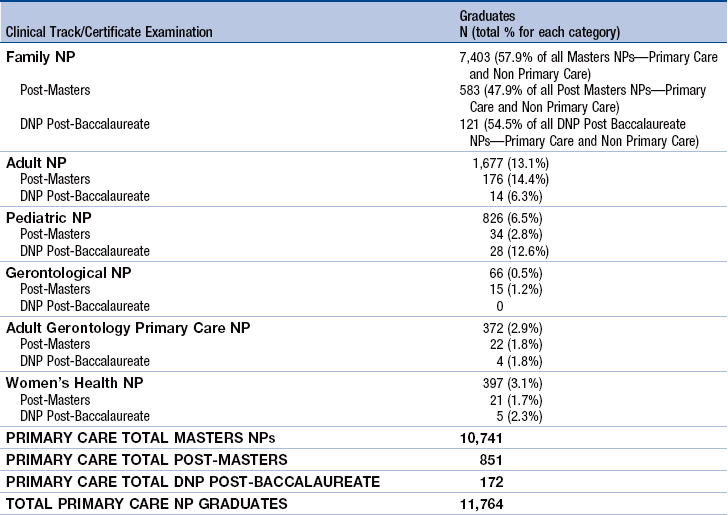Click the 'Clinical Track/Certificate Examination' column header

(x=109, y=32)
